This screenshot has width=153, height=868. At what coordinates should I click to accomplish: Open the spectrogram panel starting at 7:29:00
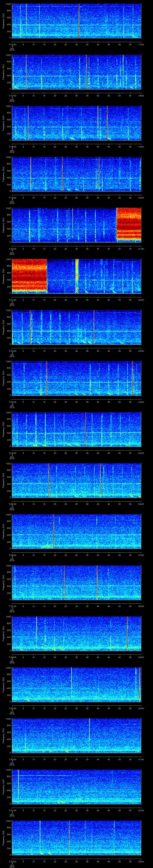point(76,685)
